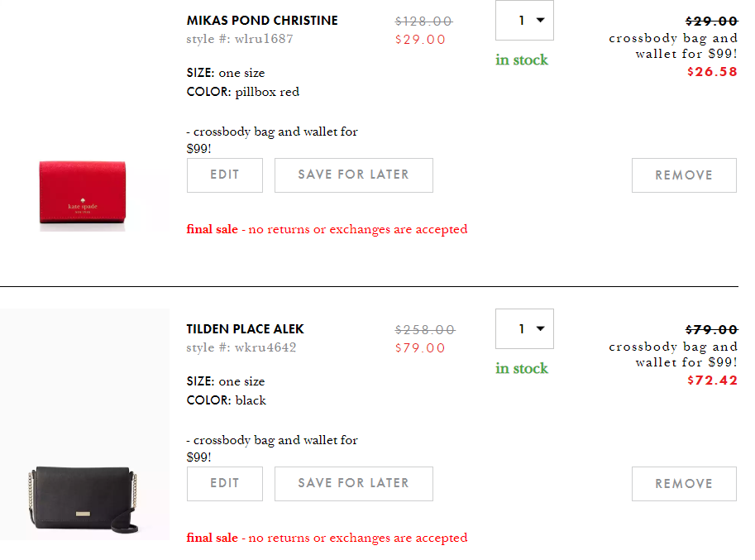Image resolution: width=755 pixels, height=560 pixels.
Task: Open the Mikas Pond Christine product title
Action: tap(262, 21)
